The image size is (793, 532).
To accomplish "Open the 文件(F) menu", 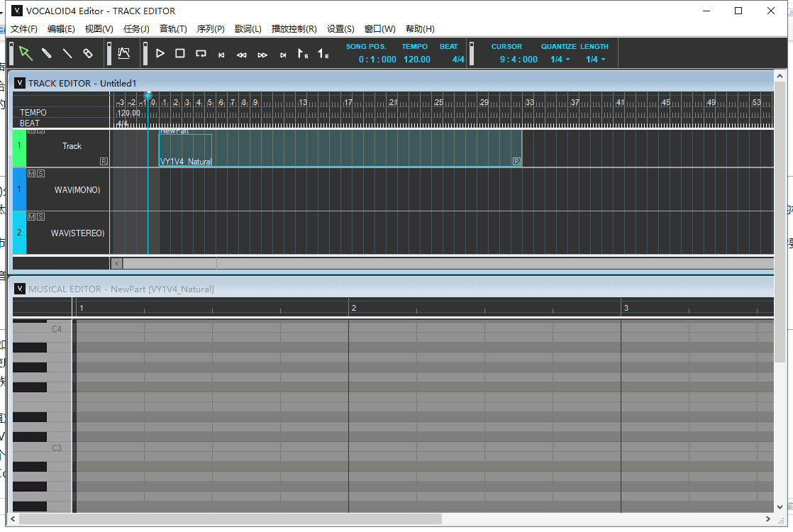I will [x=24, y=29].
